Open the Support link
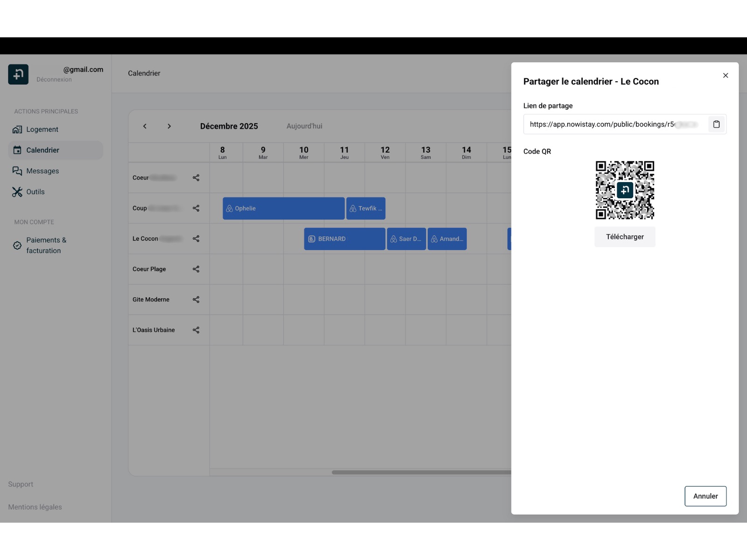The width and height of the screenshot is (747, 560). [x=21, y=484]
